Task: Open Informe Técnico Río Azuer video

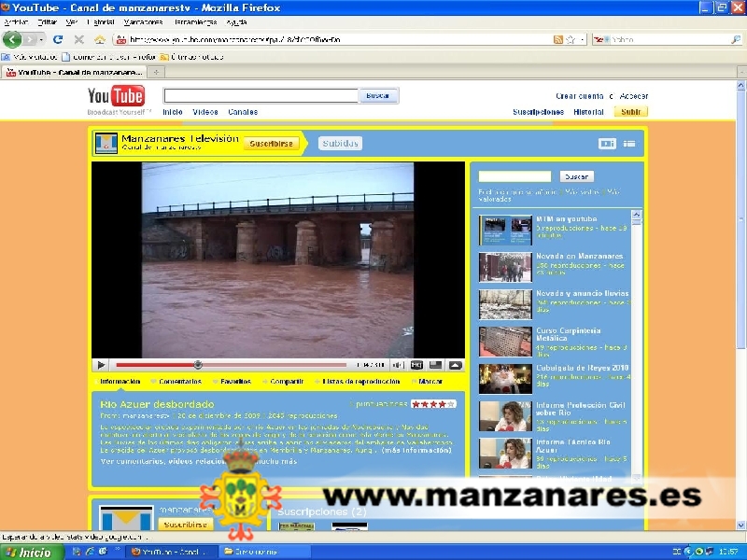Action: pyautogui.click(x=505, y=453)
